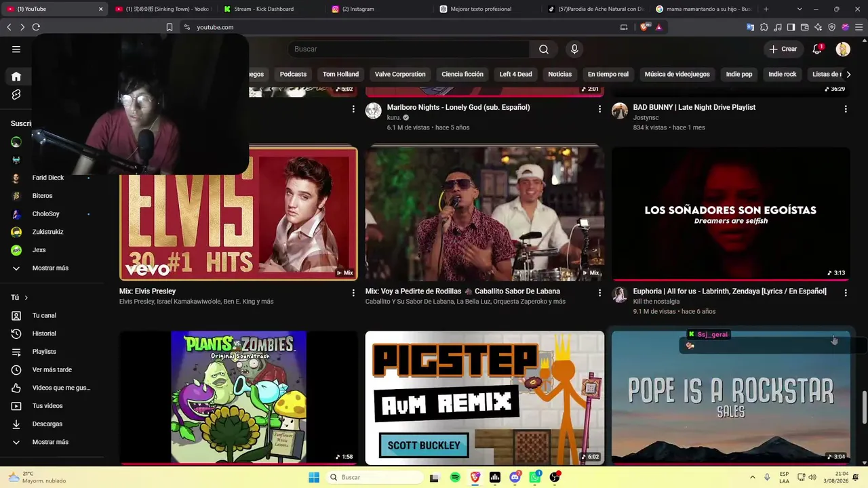
Task: Go back with the browser back arrow
Action: (x=9, y=27)
